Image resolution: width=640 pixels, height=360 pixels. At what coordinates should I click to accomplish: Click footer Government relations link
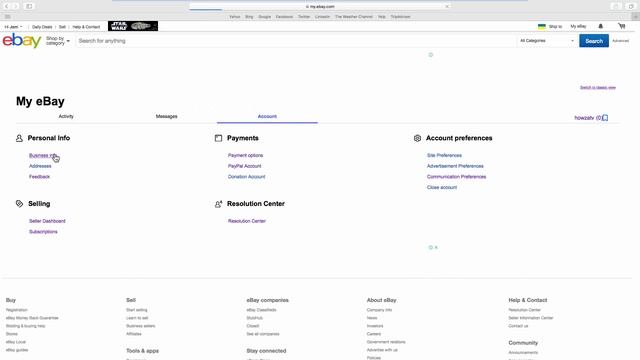386,342
